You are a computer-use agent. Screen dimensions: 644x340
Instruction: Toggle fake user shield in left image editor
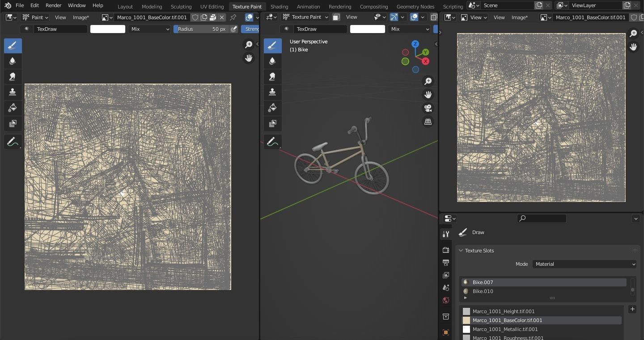195,17
